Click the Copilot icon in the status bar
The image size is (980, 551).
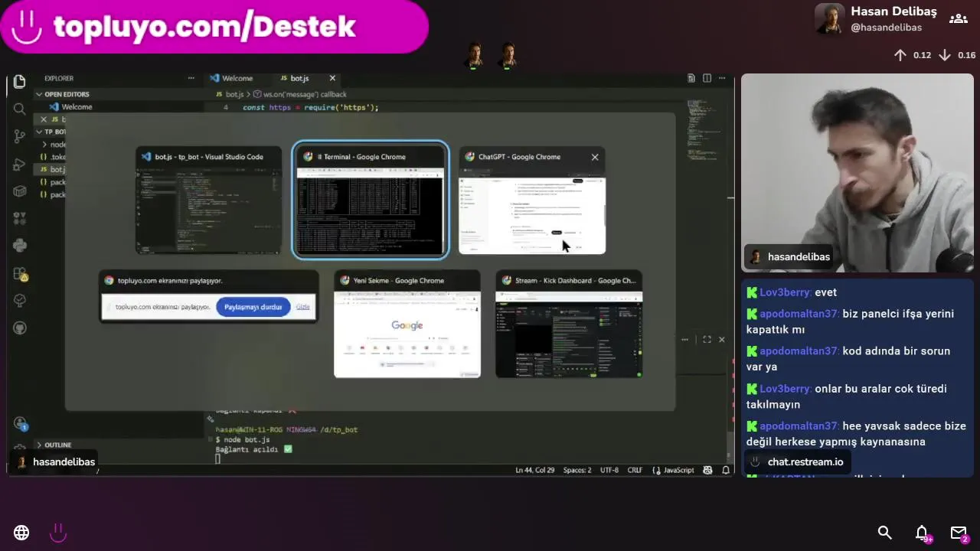707,470
